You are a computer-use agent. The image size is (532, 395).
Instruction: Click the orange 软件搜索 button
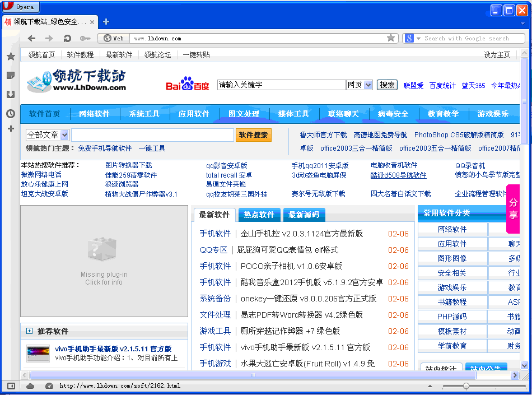254,135
